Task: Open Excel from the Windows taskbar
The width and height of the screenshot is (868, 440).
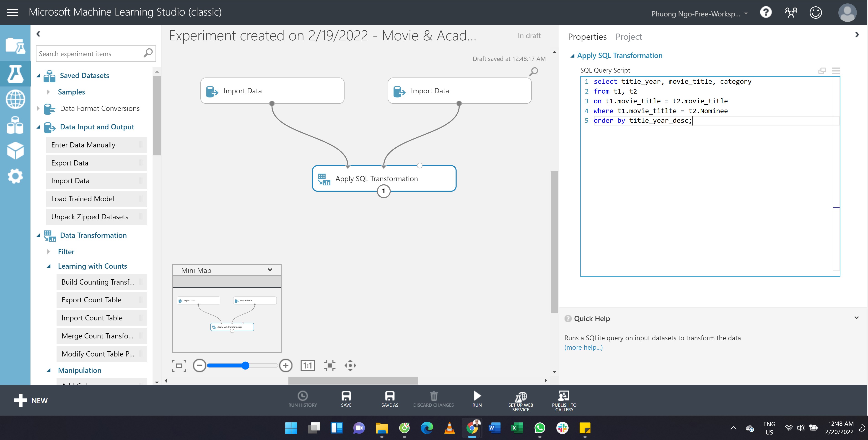Action: [517, 428]
